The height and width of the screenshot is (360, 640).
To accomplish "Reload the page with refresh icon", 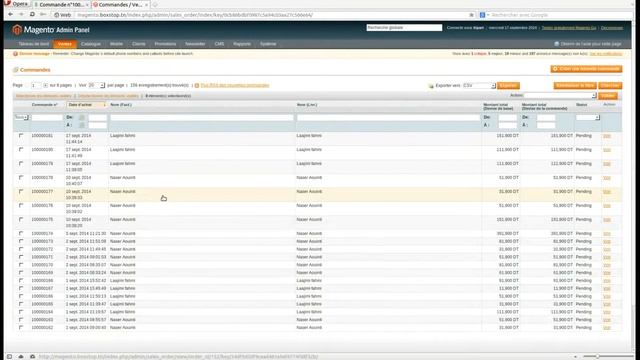I will pos(32,15).
